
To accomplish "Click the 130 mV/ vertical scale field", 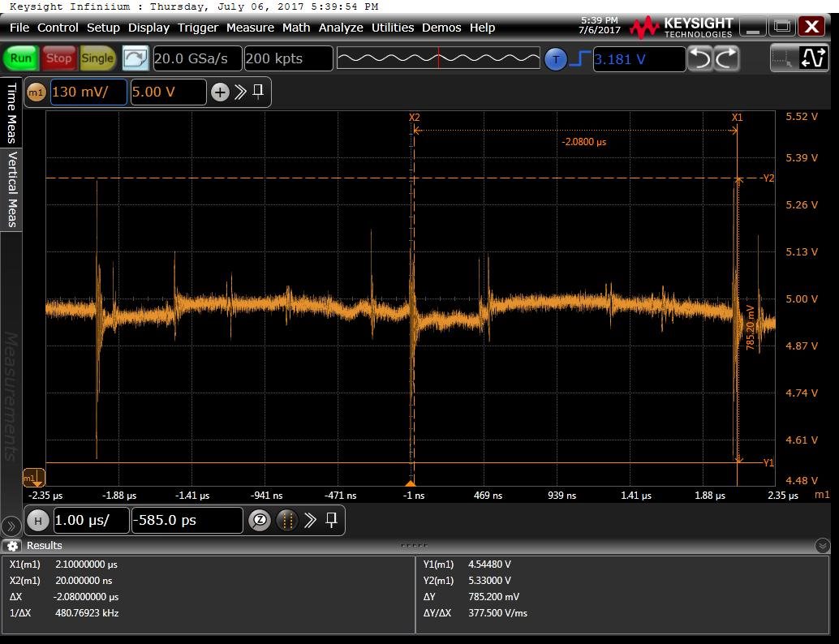I will pyautogui.click(x=88, y=92).
